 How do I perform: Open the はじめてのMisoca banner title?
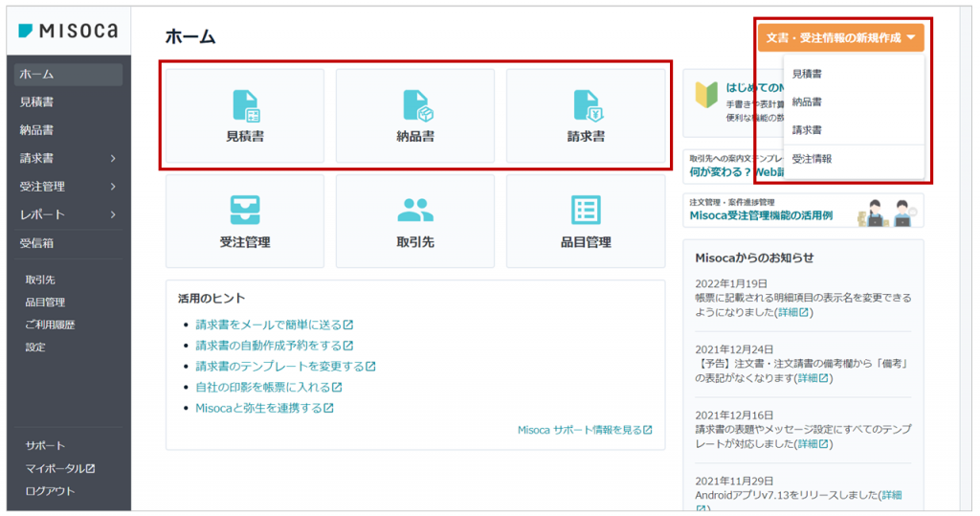point(755,87)
